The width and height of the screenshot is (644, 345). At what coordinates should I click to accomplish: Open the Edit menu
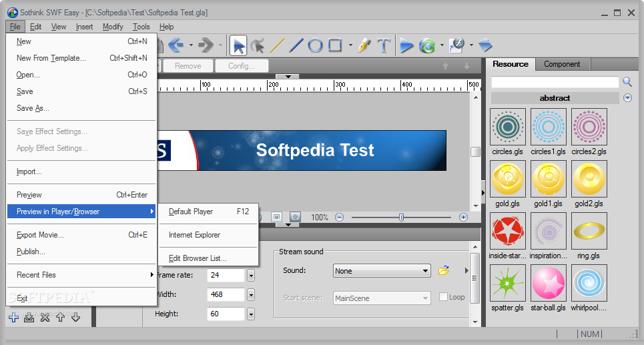click(36, 27)
